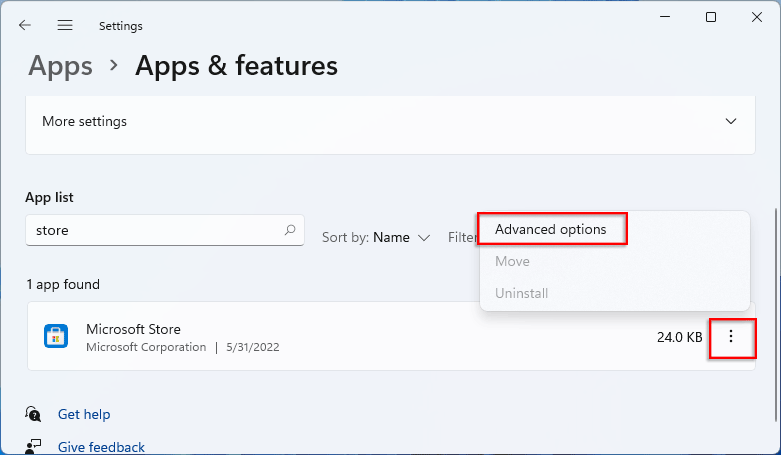
Task: Click the app list search box containing 'store'
Action: [x=155, y=230]
